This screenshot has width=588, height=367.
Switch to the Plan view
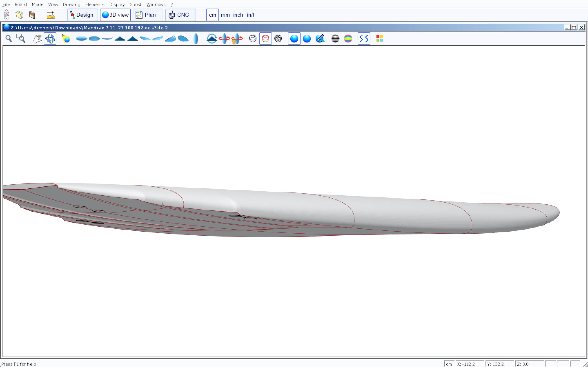(148, 15)
